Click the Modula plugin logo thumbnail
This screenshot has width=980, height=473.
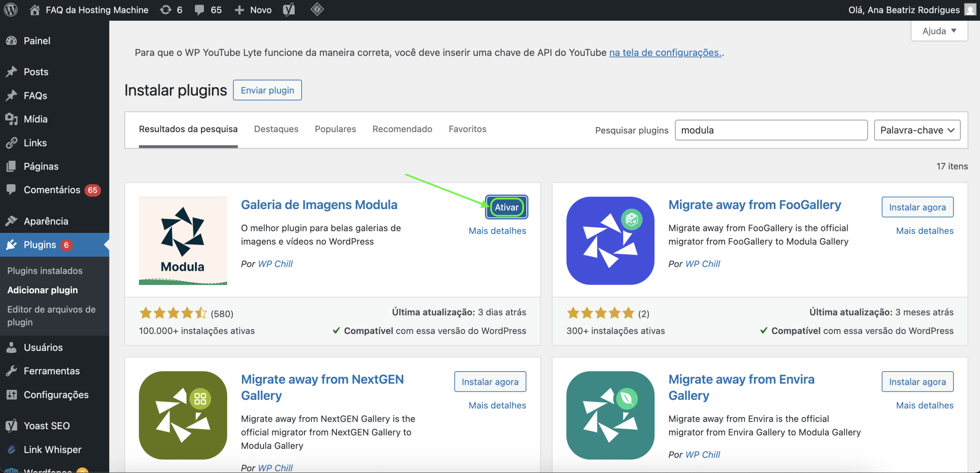pos(183,241)
